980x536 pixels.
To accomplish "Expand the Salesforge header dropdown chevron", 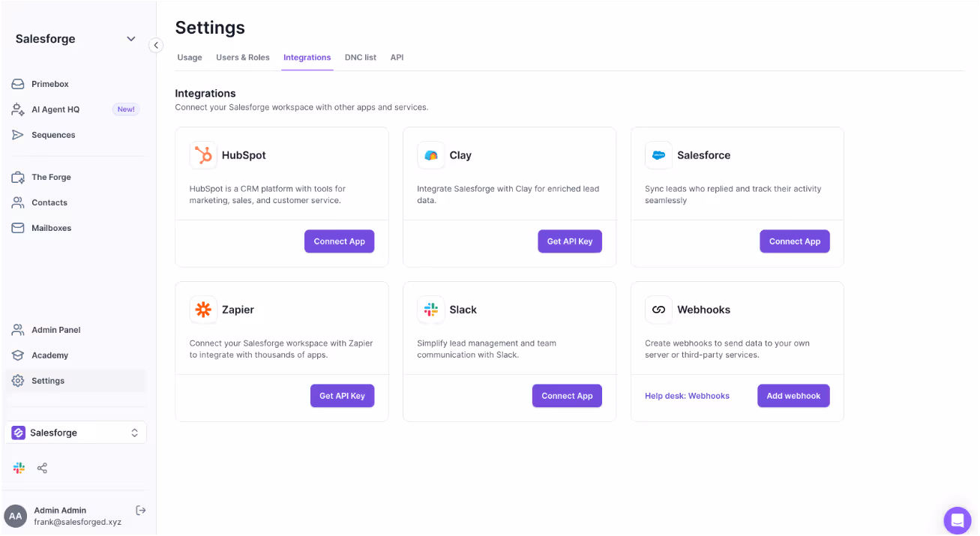I will tap(131, 39).
